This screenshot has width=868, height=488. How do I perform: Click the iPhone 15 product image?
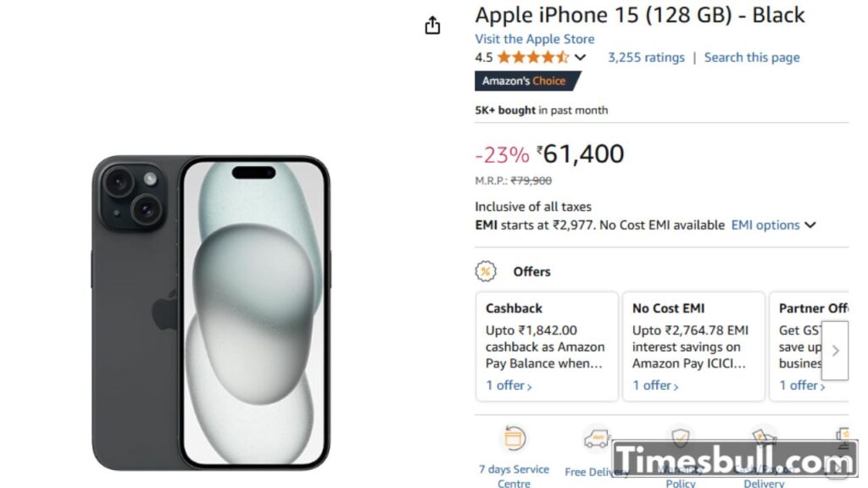coord(210,313)
